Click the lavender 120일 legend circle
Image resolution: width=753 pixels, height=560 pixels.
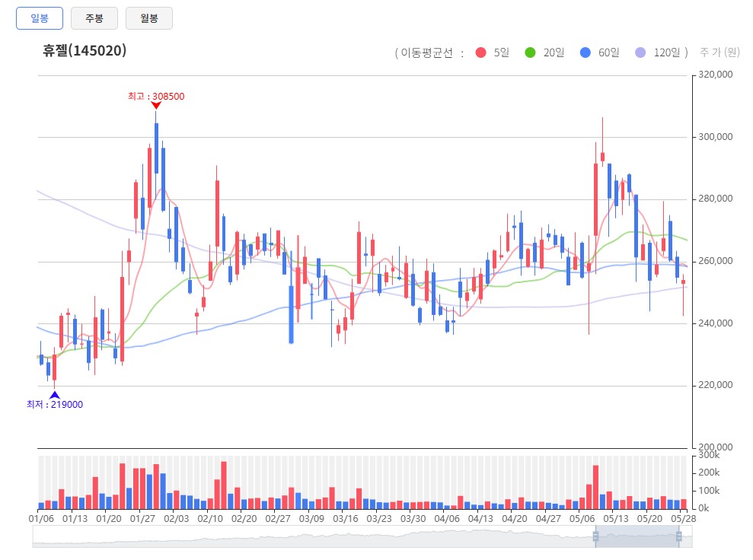[640, 52]
